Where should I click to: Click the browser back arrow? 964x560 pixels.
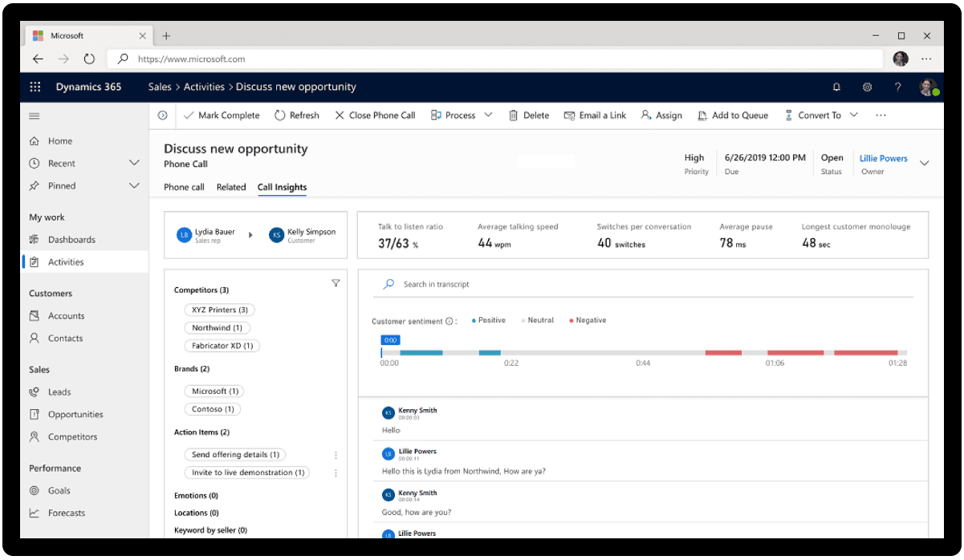point(38,59)
